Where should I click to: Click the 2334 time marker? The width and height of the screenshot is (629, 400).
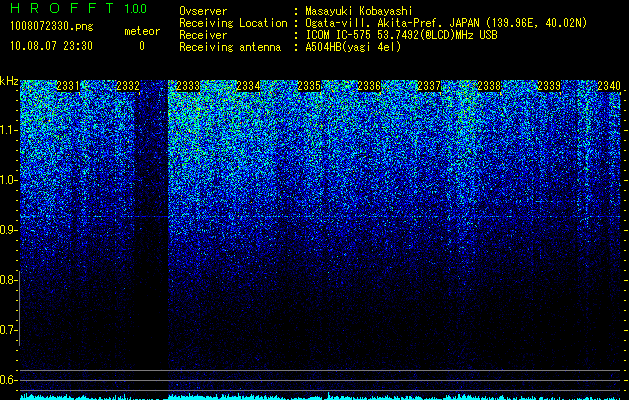248,86
